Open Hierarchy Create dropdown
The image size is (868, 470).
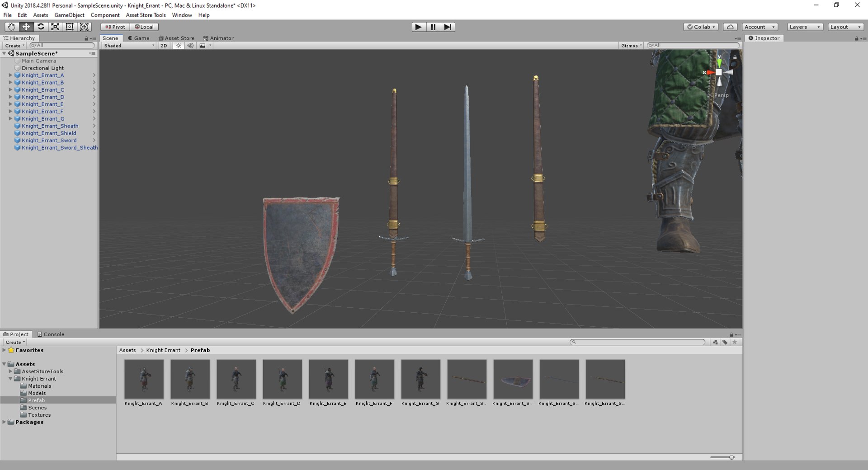point(14,46)
